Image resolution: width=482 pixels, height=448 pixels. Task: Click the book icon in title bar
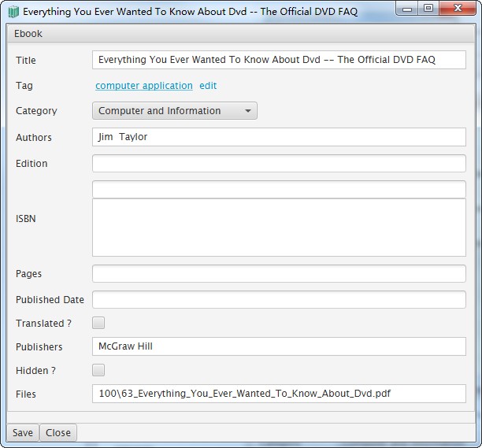click(13, 12)
